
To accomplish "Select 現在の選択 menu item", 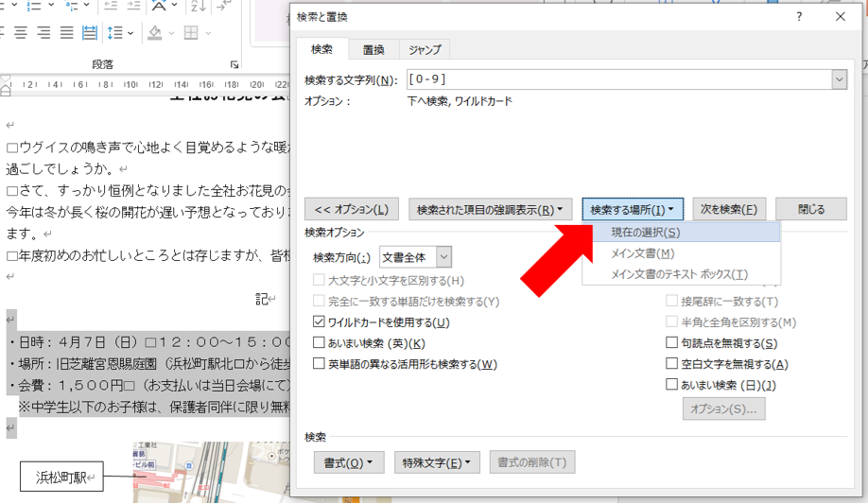I will pyautogui.click(x=682, y=233).
